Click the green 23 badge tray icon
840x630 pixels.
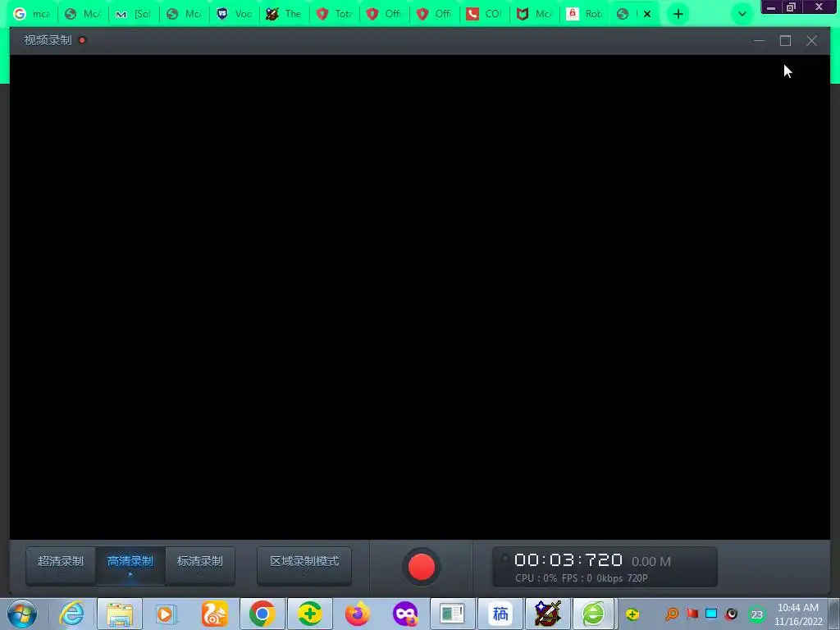pyautogui.click(x=756, y=614)
